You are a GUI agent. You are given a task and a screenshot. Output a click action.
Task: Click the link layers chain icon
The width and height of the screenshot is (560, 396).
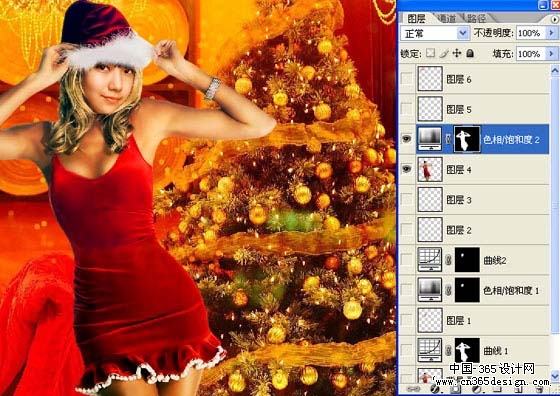pos(414,389)
